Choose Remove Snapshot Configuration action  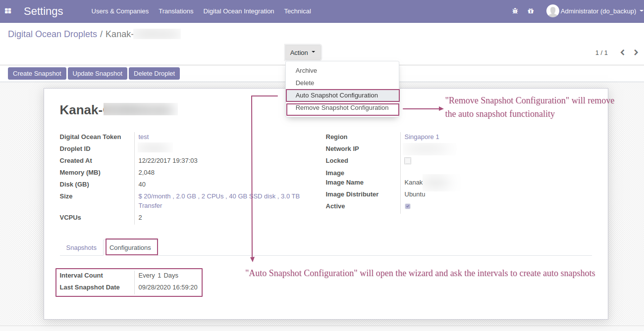tap(342, 108)
